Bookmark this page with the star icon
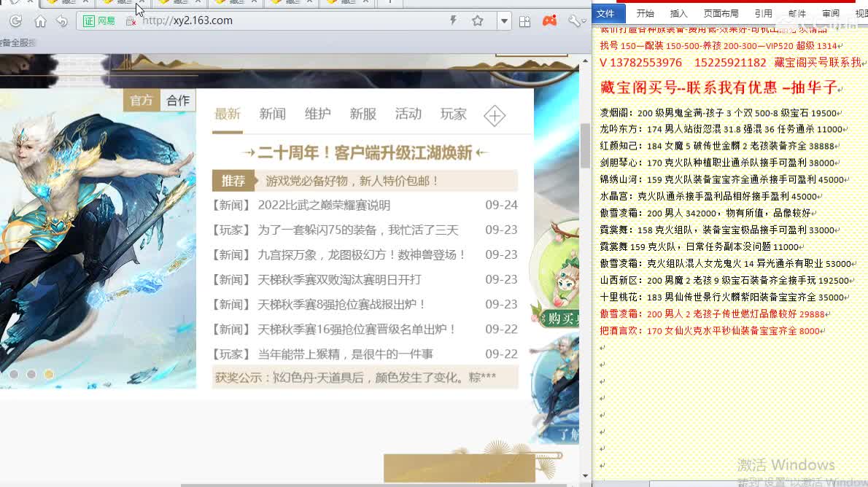The height and width of the screenshot is (487, 868). (x=477, y=20)
